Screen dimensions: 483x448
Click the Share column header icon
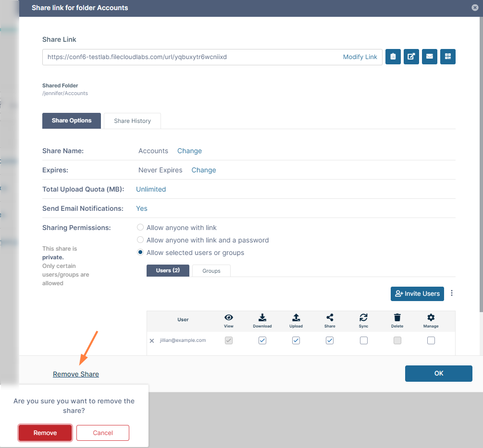330,317
